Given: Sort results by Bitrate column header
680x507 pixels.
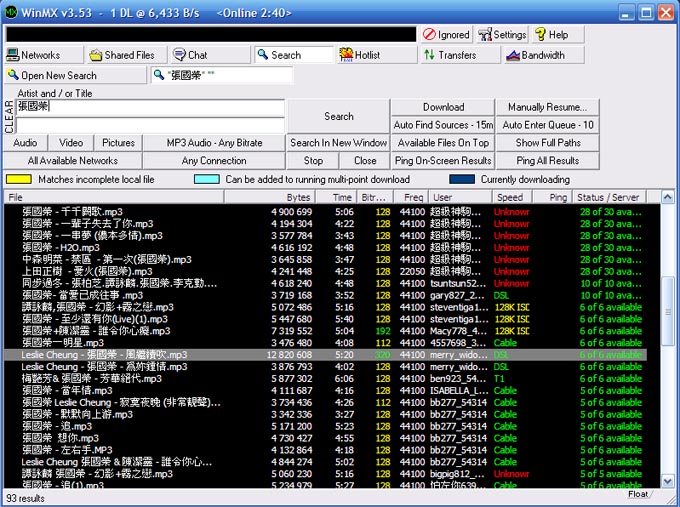Looking at the screenshot, I should pos(376,197).
